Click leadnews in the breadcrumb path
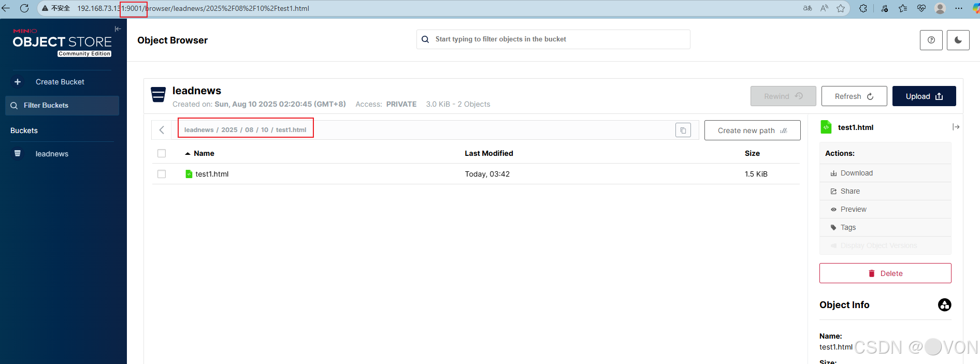This screenshot has height=364, width=980. click(199, 130)
